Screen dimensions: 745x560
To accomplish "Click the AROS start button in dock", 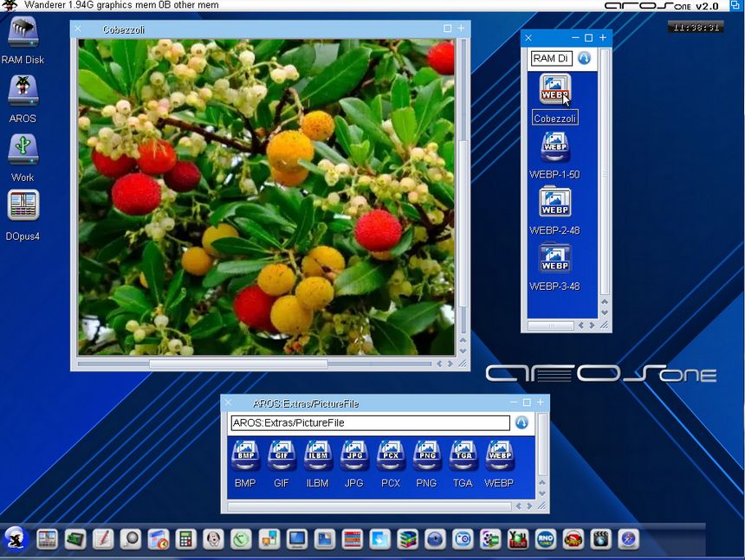I will point(16,538).
